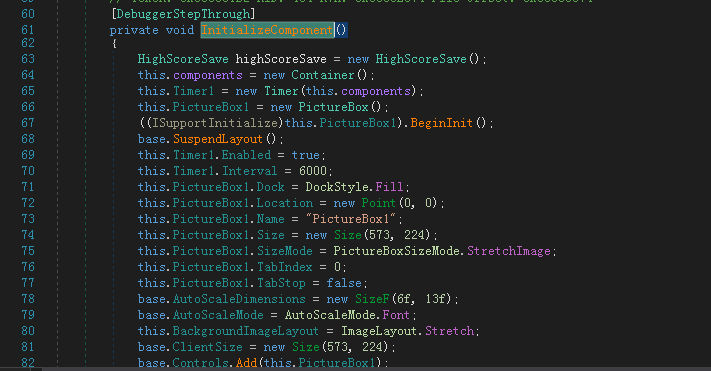Click the SuspendLayout method call
This screenshot has height=371, width=711.
point(218,139)
